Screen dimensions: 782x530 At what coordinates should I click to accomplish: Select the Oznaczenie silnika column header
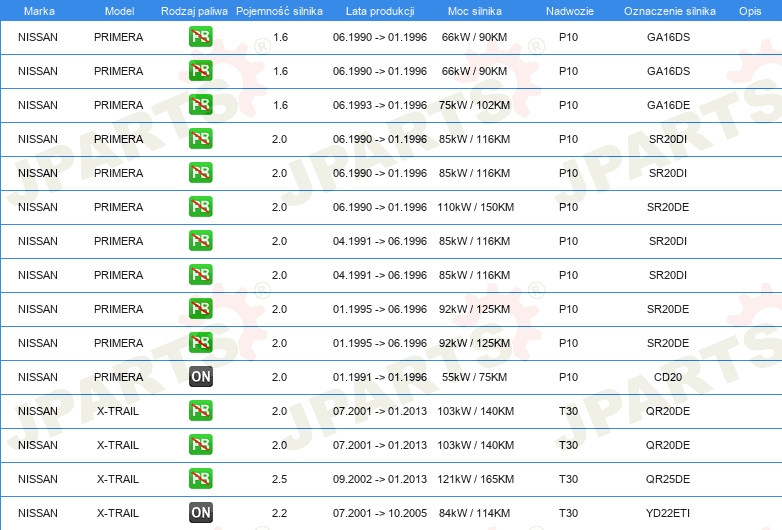coord(669,11)
